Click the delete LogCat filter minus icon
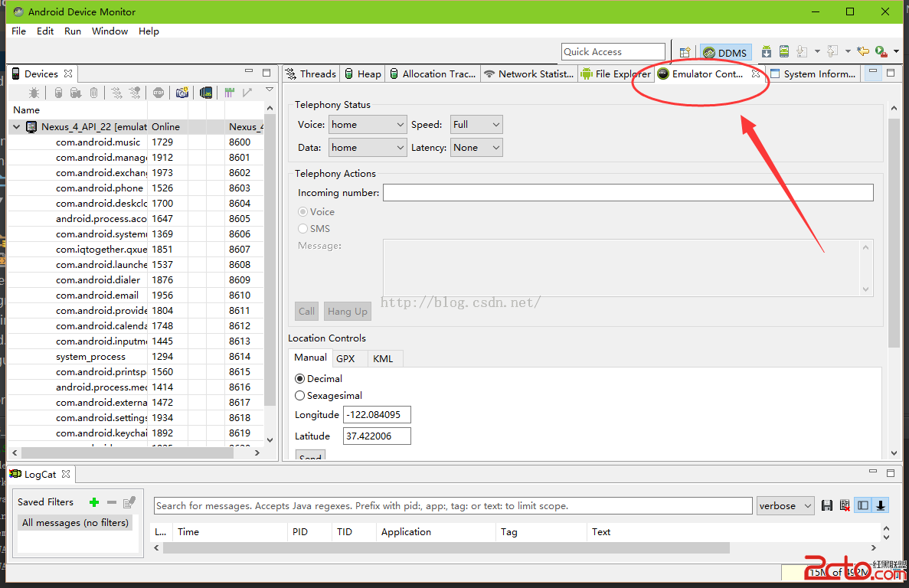Viewport: 909px width, 588px height. point(112,502)
